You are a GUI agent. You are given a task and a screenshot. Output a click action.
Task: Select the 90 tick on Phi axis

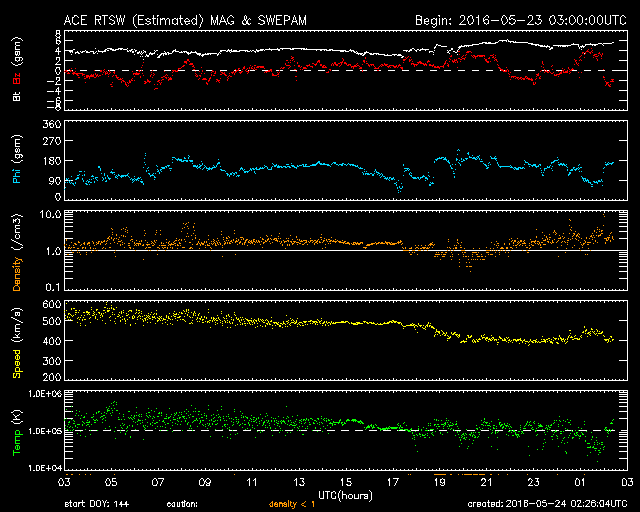[55, 180]
